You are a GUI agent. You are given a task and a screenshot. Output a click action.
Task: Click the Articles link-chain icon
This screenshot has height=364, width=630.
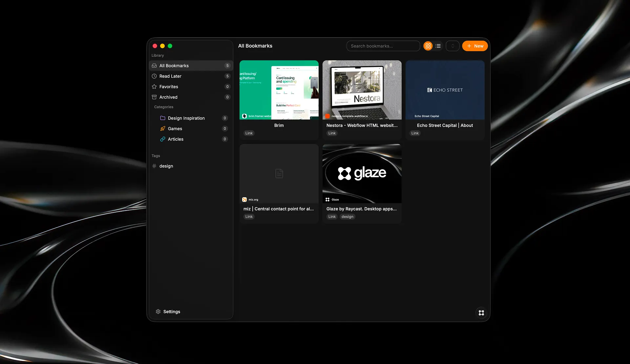pyautogui.click(x=163, y=139)
